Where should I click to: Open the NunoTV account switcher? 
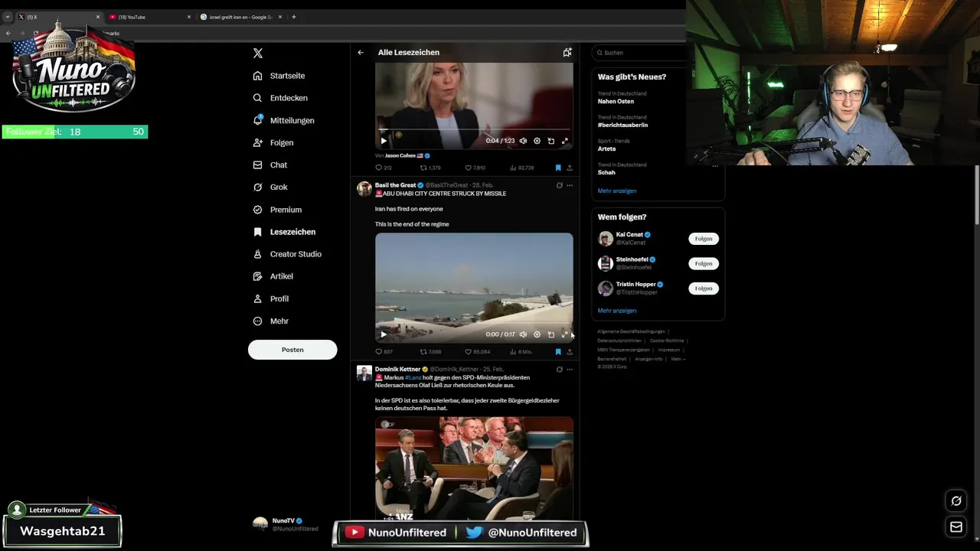(294, 524)
